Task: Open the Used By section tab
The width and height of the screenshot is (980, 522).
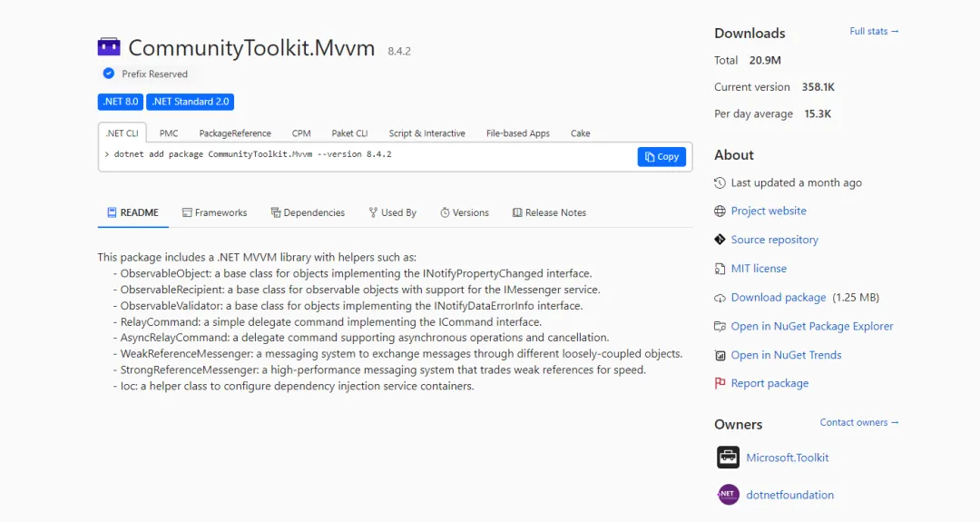Action: pyautogui.click(x=393, y=212)
